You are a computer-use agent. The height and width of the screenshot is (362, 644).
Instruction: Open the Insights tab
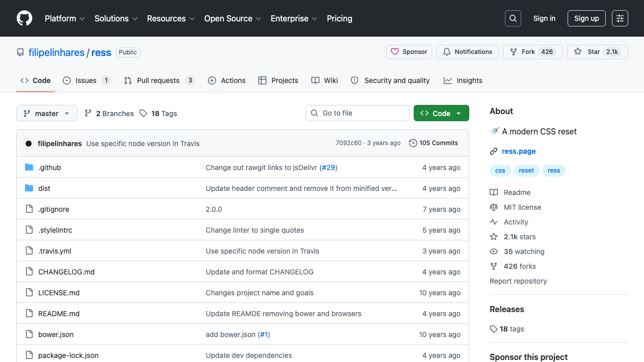point(463,80)
